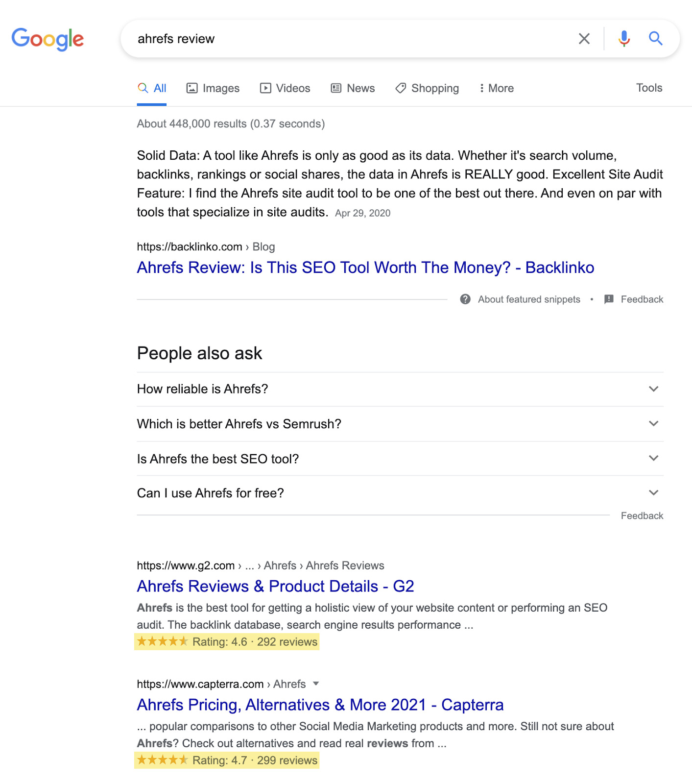
Task: Expand "How reliable is Ahrefs?" question
Action: (653, 389)
